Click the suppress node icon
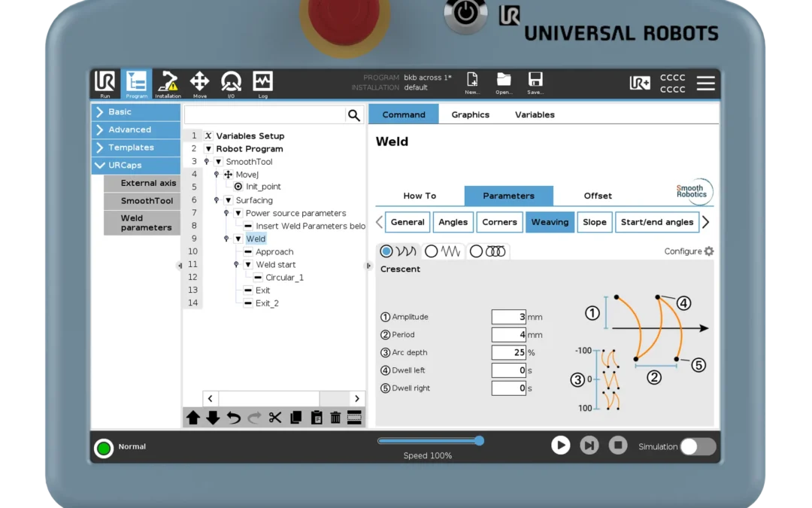Screen dimensions: 812x508 coord(354,418)
